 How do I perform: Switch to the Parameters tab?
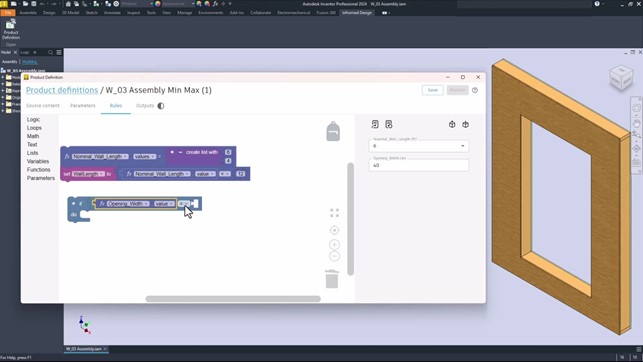pyautogui.click(x=82, y=106)
